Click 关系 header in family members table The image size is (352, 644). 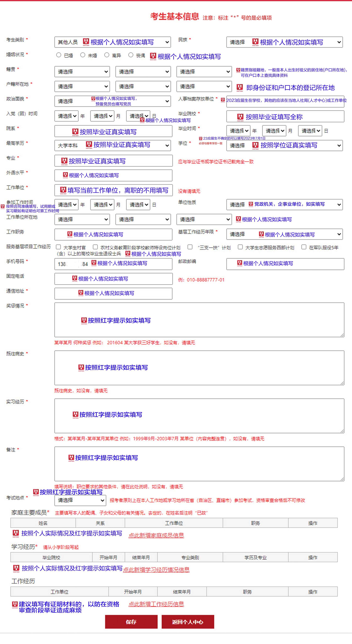click(x=100, y=523)
